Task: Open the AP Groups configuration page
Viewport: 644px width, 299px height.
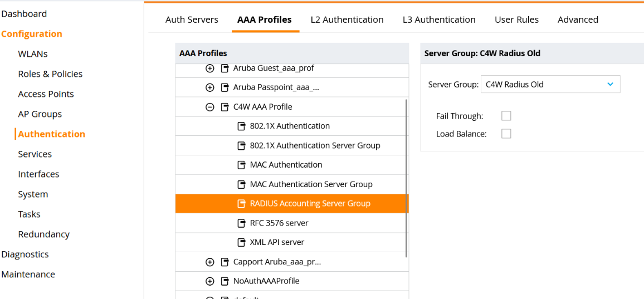Action: [40, 114]
